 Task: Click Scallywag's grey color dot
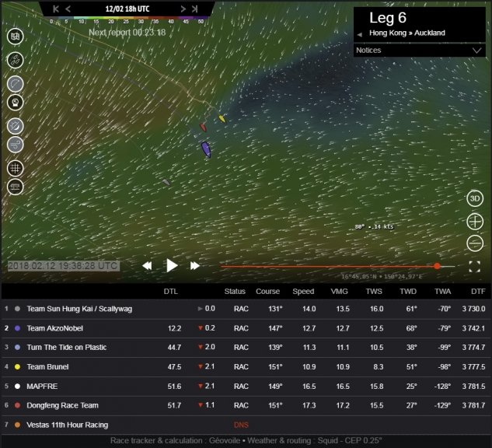pos(18,309)
